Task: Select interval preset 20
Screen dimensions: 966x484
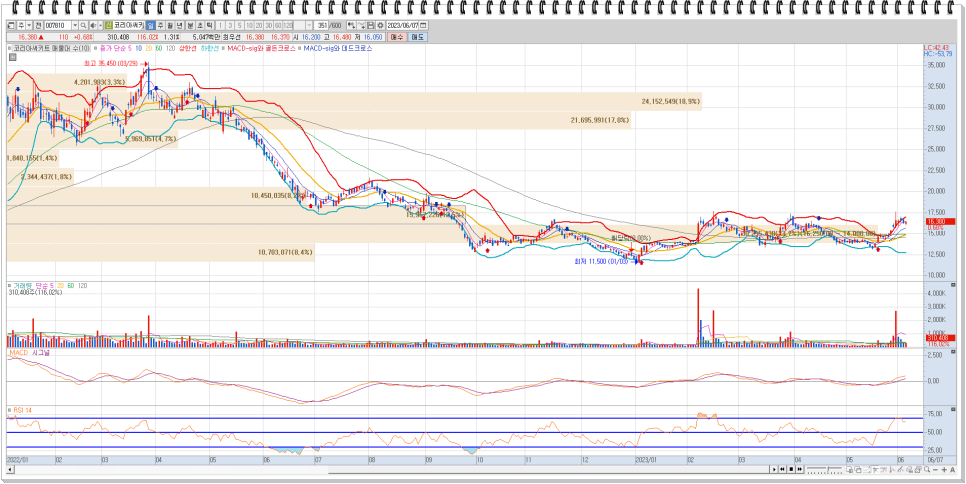Action: (259, 25)
